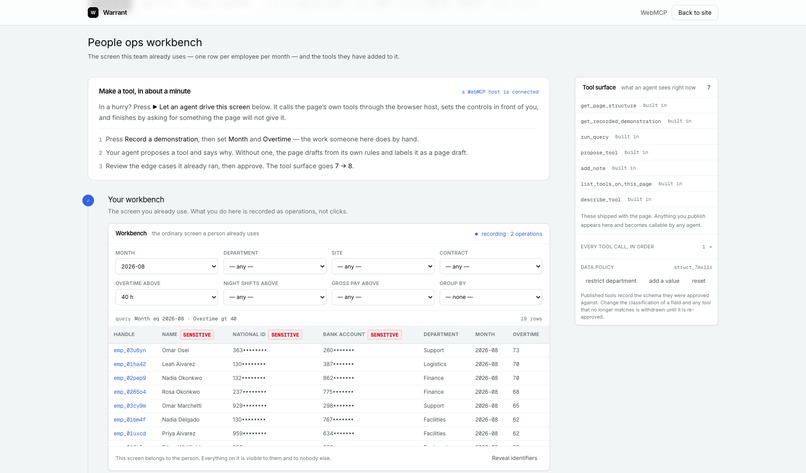
Task: Click the Warrant logo icon
Action: [x=93, y=12]
